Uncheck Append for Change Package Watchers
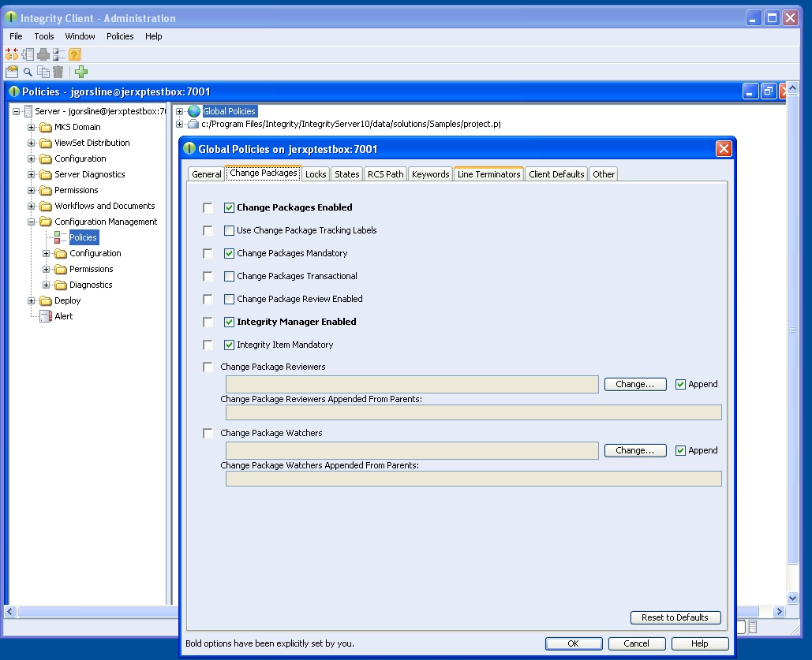Screen dimensions: 812x660 (680, 450)
